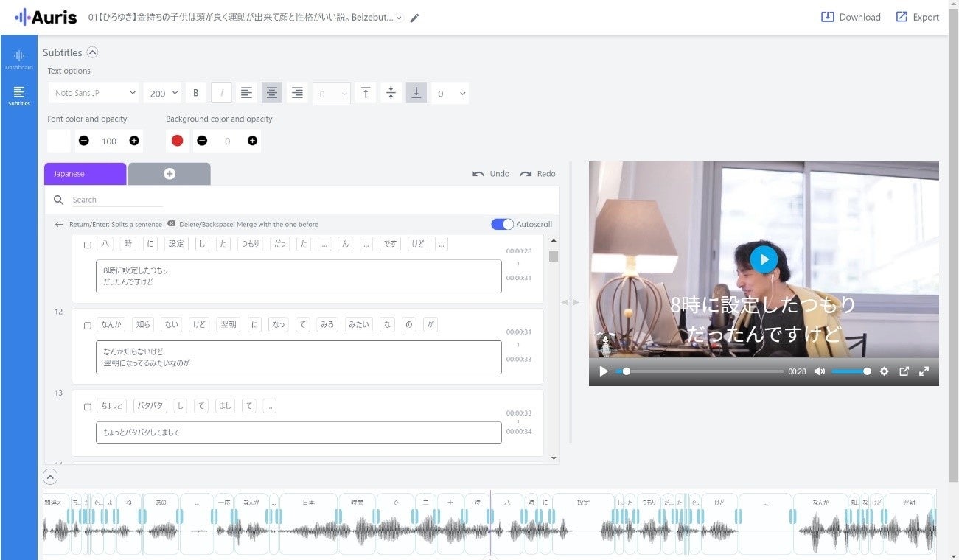Open the font size 200 dropdown
959x560 pixels.
pos(163,93)
